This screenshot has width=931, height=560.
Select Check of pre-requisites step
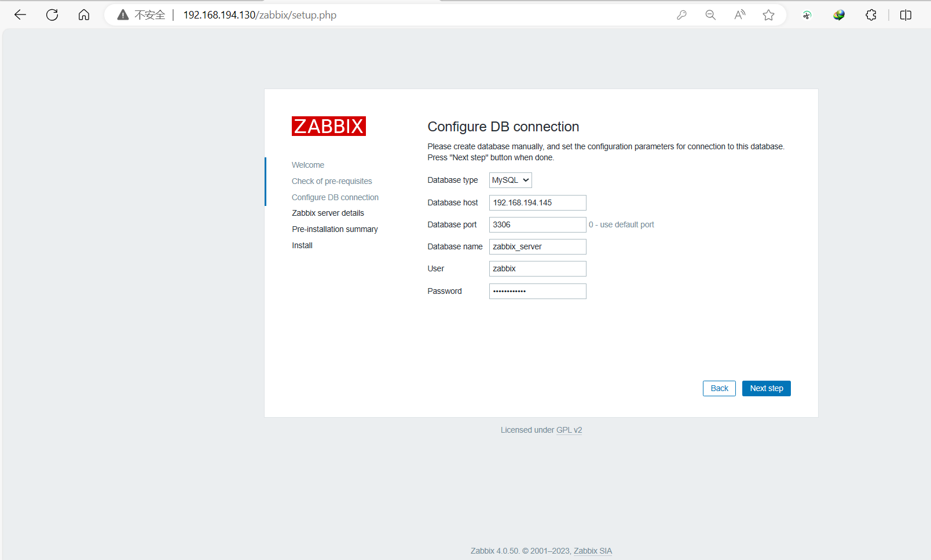point(332,181)
